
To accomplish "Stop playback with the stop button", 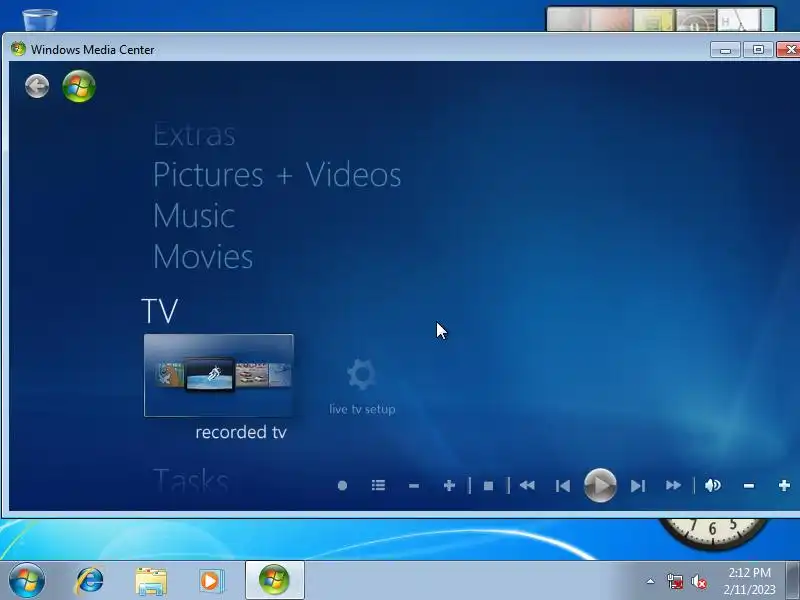I will point(488,486).
